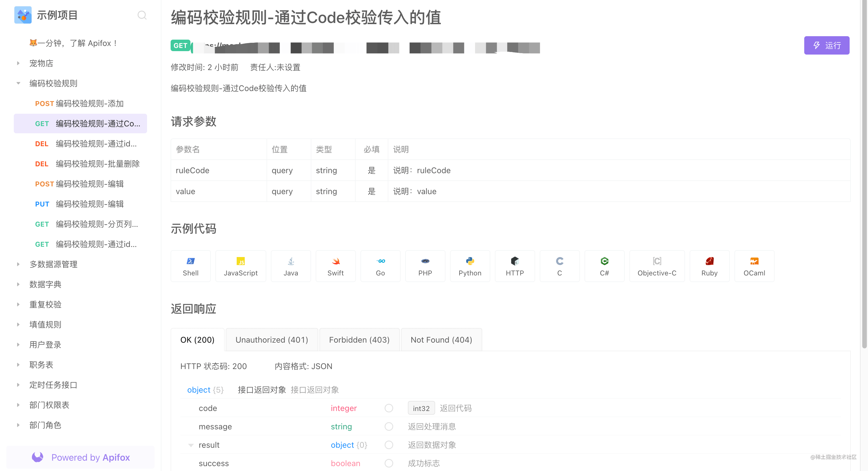Switch to the Unauthorized (401) tab
The image size is (868, 471).
point(272,339)
